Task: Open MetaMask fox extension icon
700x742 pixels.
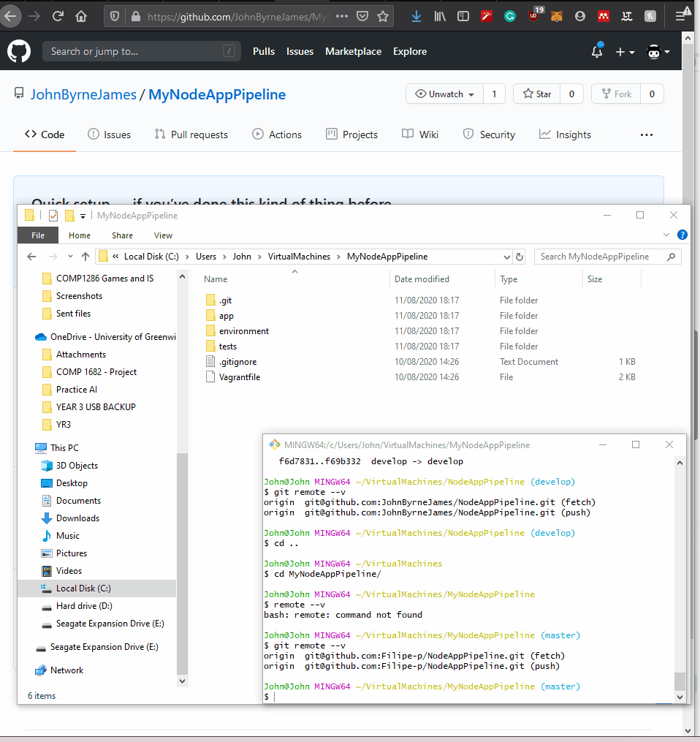Action: pyautogui.click(x=557, y=17)
